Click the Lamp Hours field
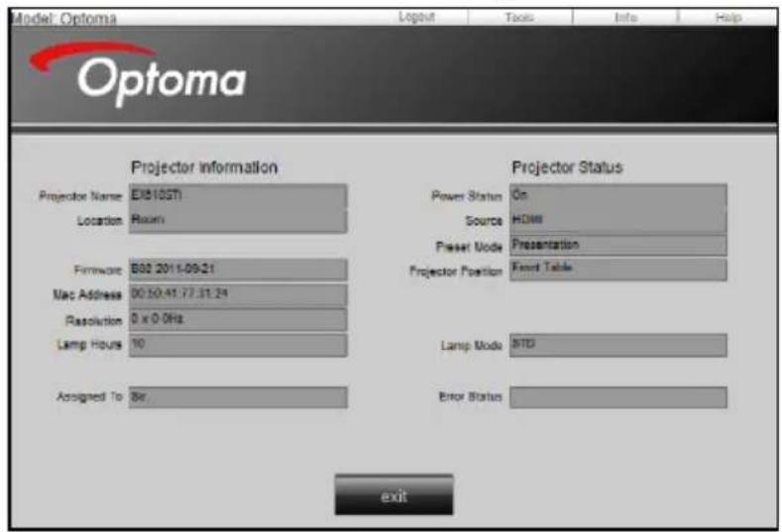This screenshot has height=532, width=782. pos(238,345)
